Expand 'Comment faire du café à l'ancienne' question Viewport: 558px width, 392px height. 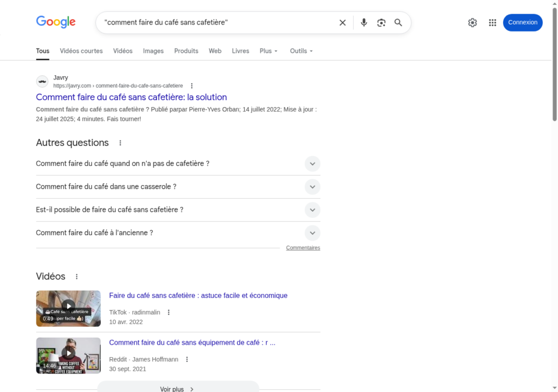point(312,233)
